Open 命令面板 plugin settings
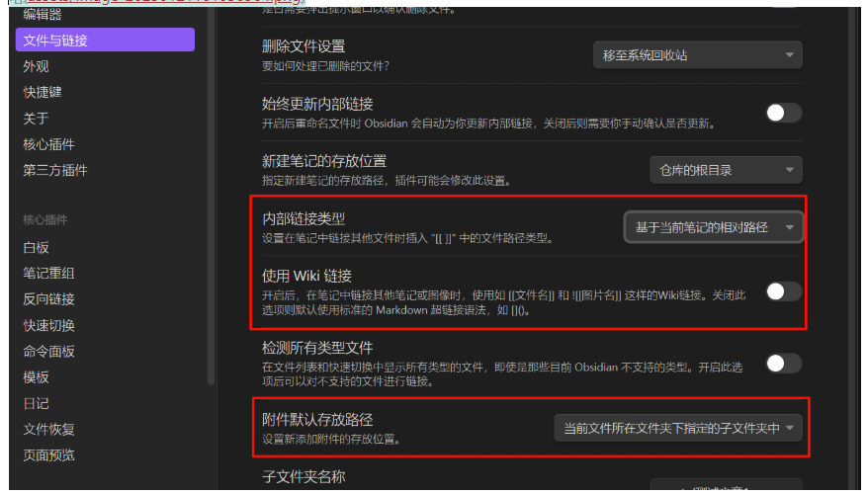This screenshot has width=868, height=495. [48, 351]
